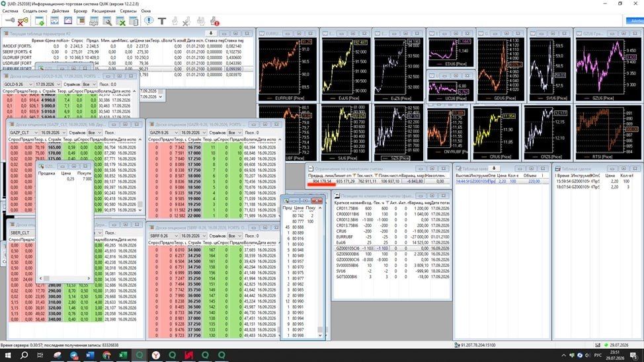Viewport: 644px width, 362px height.
Task: Click horizontal scrollbar in Продажа/Цена small window
Action: point(65,278)
